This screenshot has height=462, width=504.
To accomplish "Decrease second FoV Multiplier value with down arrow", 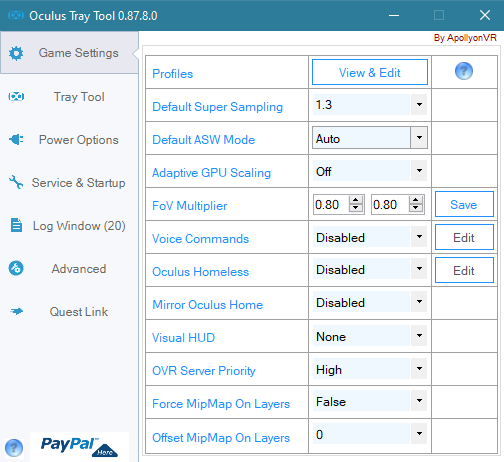I will click(x=415, y=208).
